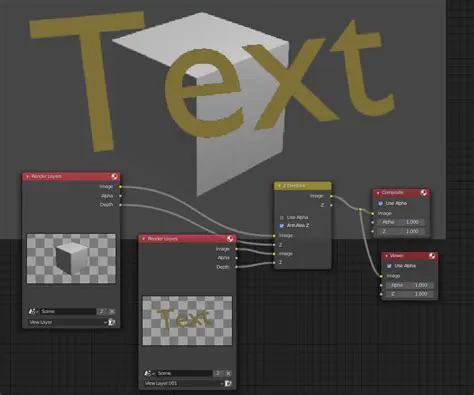This screenshot has height=395, width=474.
Task: Select the Z Combine node header
Action: point(303,186)
